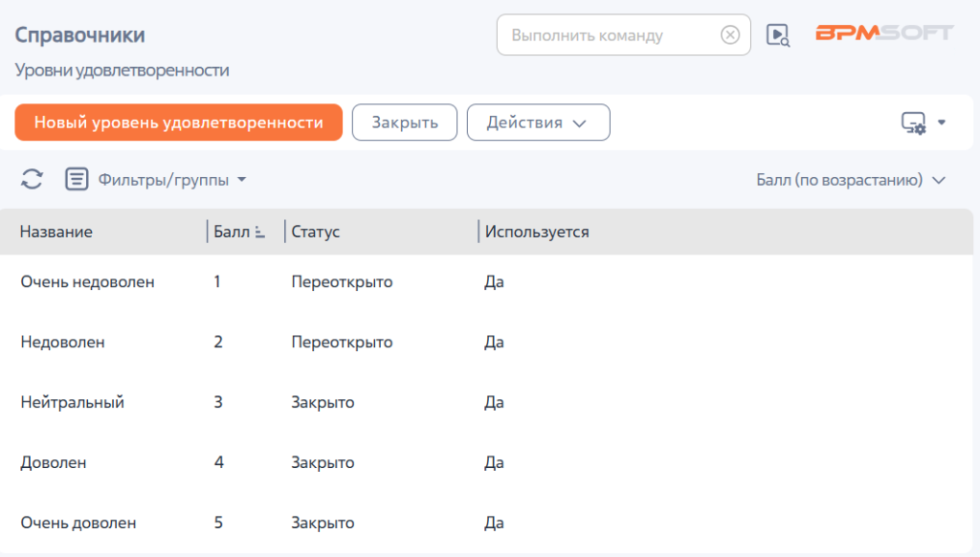This screenshot has width=980, height=557.
Task: Click Закрыто status in Очень доволен row
Action: (323, 523)
